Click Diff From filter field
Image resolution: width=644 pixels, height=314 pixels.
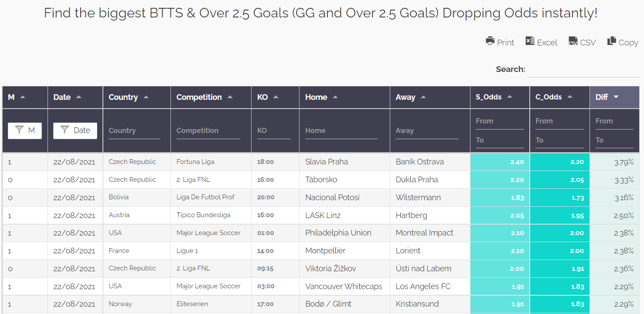coord(614,121)
